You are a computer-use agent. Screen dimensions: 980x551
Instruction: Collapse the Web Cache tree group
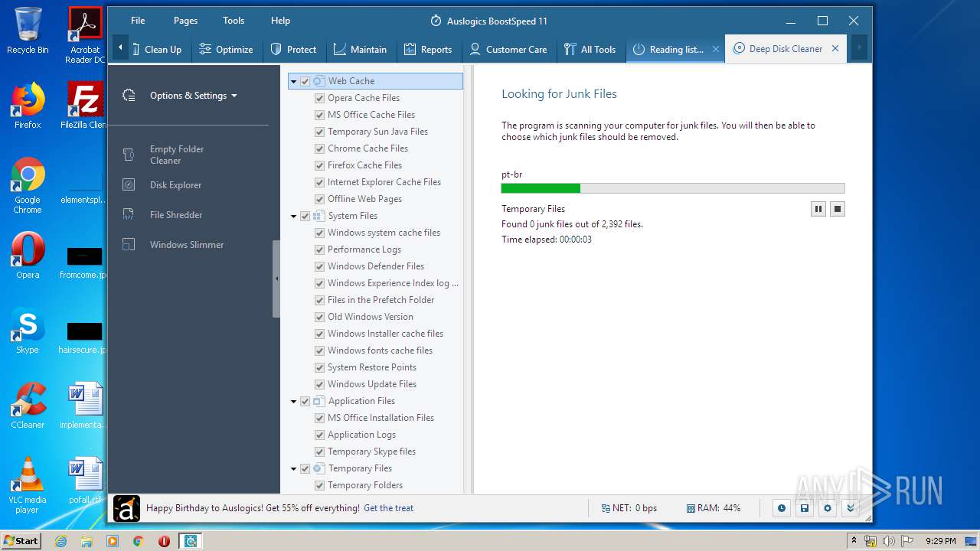[294, 81]
